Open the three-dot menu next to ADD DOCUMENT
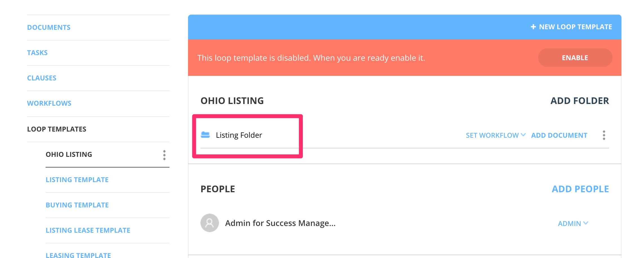Image resolution: width=644 pixels, height=258 pixels. point(603,135)
